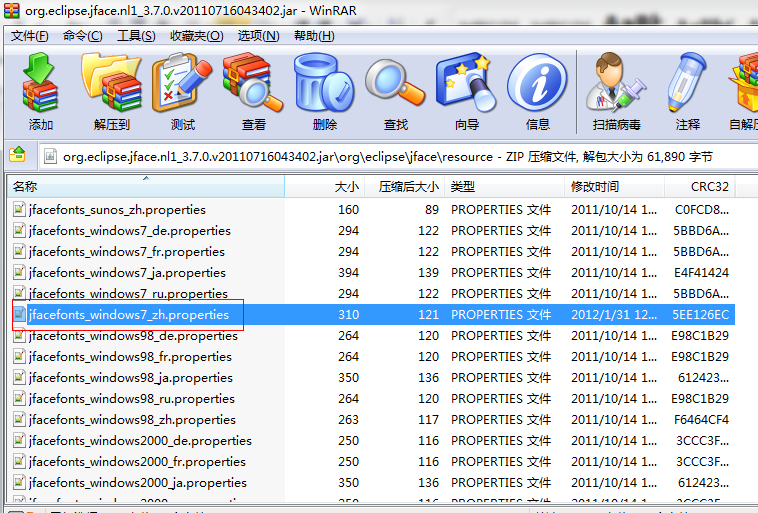The height and width of the screenshot is (513, 758).
Task: Click file icon of jfacefonts_sunos_zh.properties
Action: 19,209
